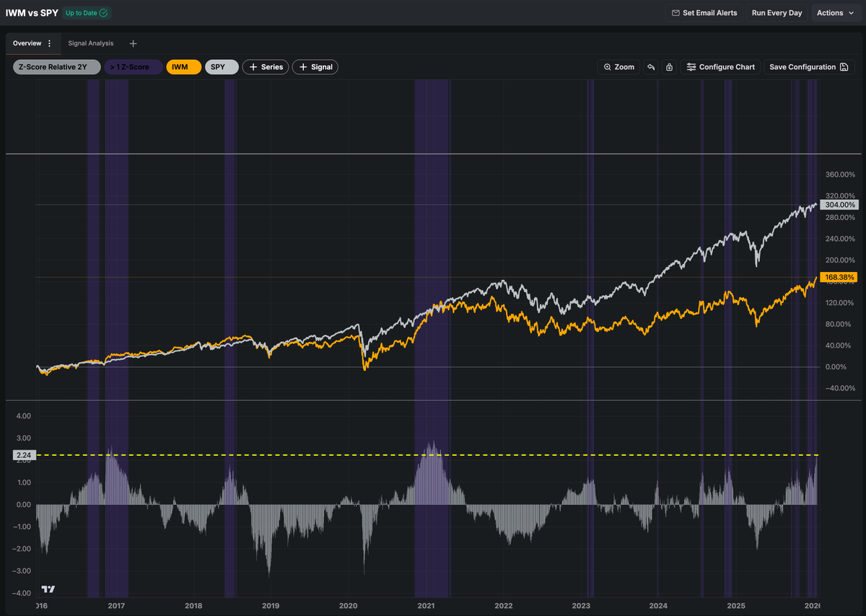Viewport: 866px width, 616px height.
Task: Click the 168.38% IWM price label
Action: coord(839,277)
